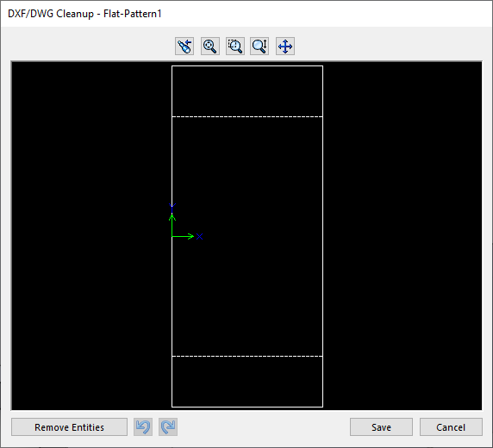Cancel the DXF/DWG Cleanup dialog
Viewport: 493px width, 448px height.
[451, 427]
